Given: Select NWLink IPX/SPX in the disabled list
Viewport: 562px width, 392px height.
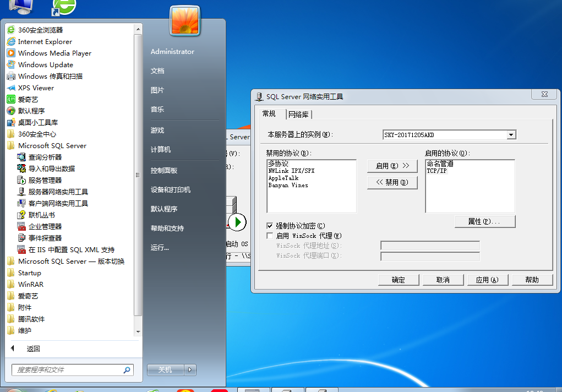Looking at the screenshot, I should click(291, 171).
